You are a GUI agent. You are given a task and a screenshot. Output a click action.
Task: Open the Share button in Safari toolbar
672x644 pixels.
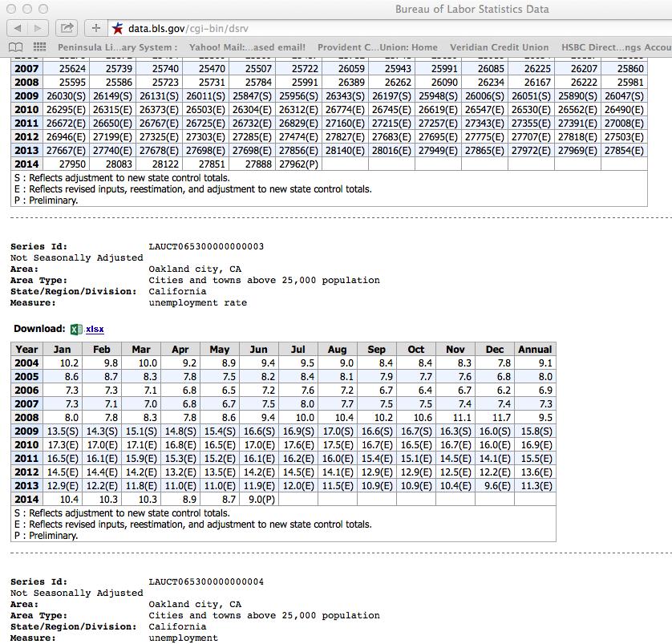point(67,28)
